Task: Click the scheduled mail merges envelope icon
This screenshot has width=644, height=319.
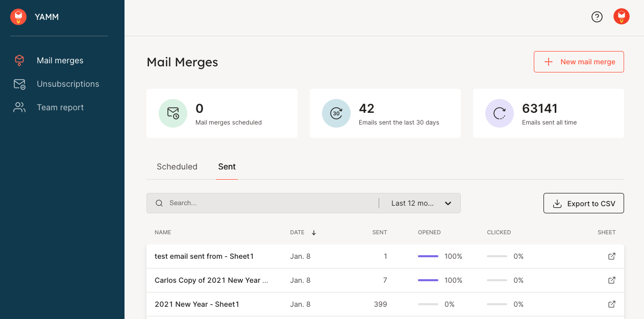Action: 173,113
